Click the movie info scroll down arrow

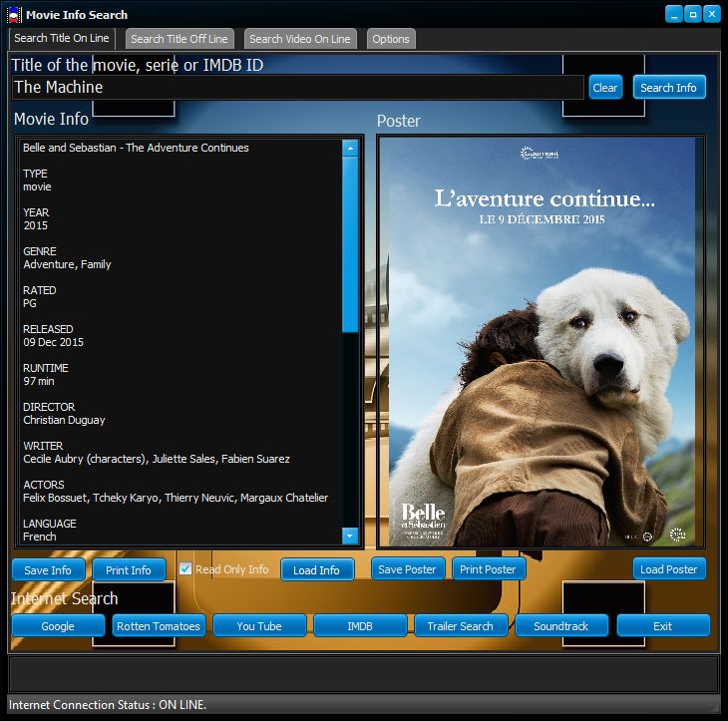[350, 536]
